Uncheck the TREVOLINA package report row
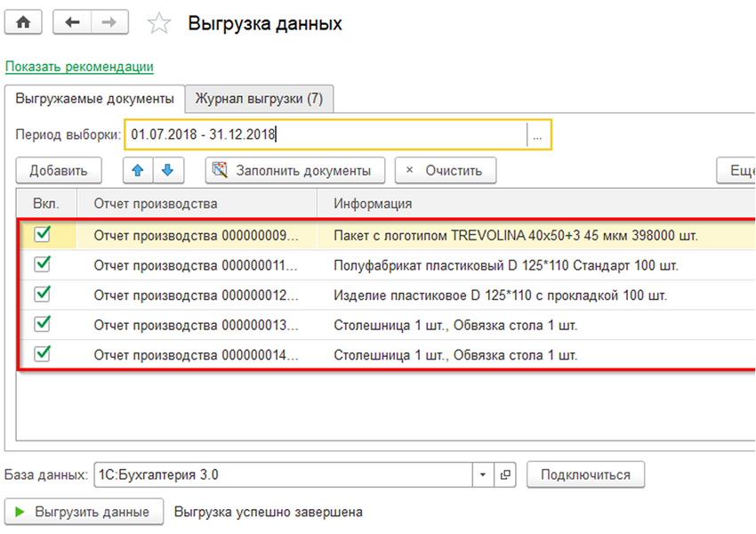This screenshot has height=534, width=756. (x=42, y=235)
